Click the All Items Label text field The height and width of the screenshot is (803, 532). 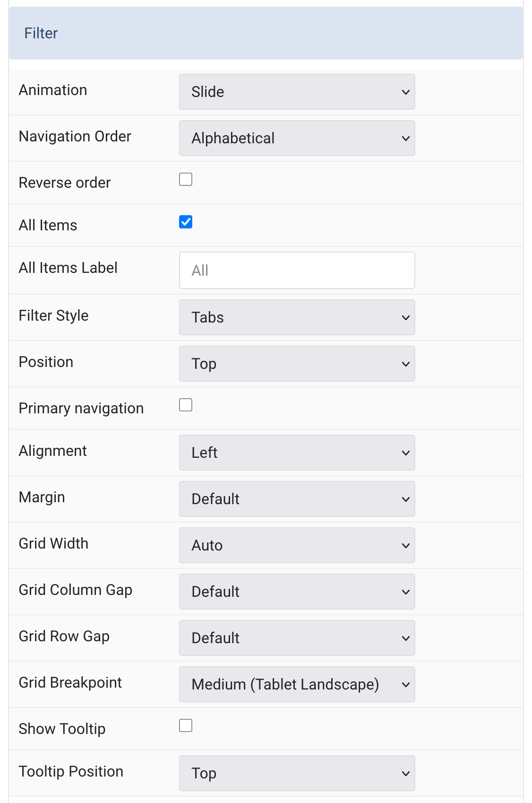pos(297,270)
